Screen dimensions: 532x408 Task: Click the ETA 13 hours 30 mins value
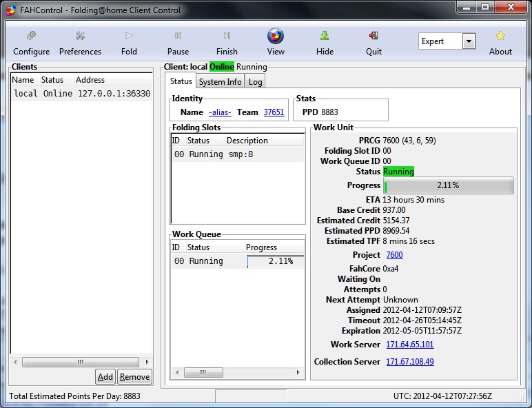[413, 200]
